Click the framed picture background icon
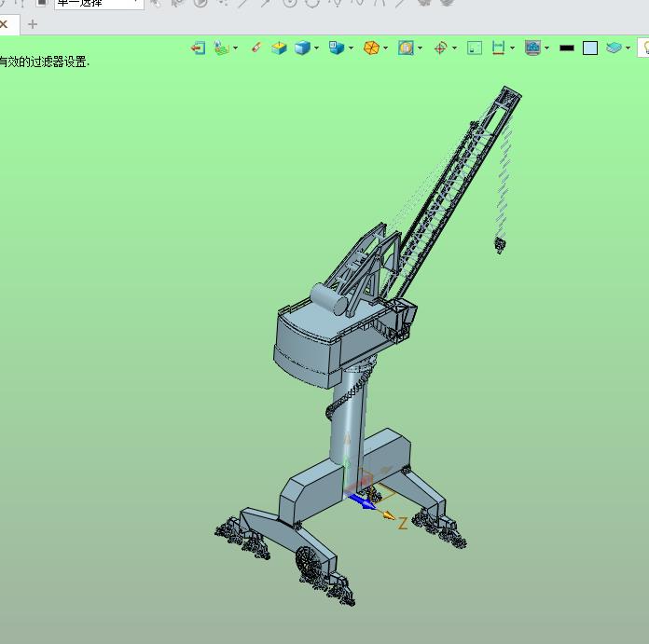The width and height of the screenshot is (649, 644). [x=406, y=48]
